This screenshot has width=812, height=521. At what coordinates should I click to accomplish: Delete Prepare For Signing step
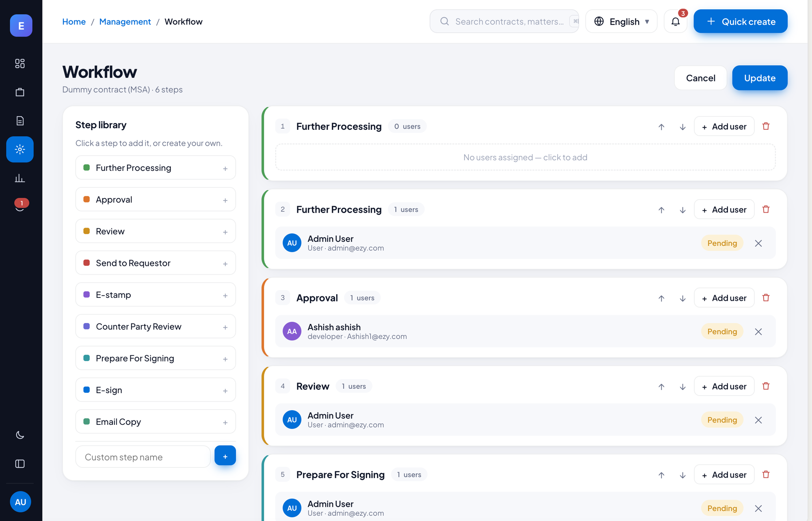pyautogui.click(x=766, y=475)
